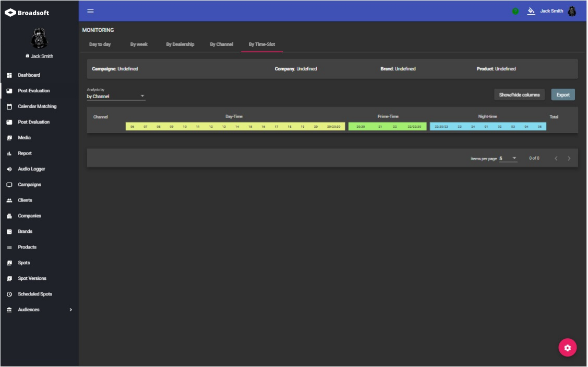The image size is (588, 367).
Task: Click the pink settings gear button
Action: tap(568, 348)
